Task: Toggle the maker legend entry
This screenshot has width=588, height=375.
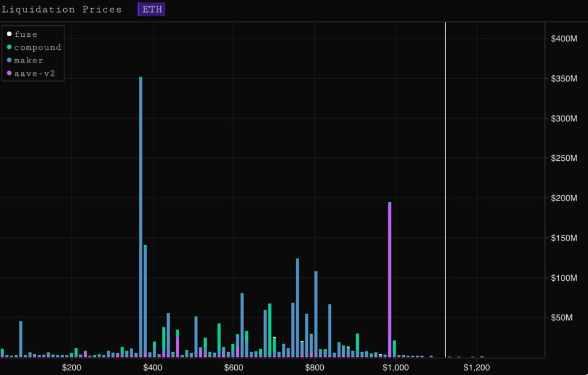Action: click(25, 60)
